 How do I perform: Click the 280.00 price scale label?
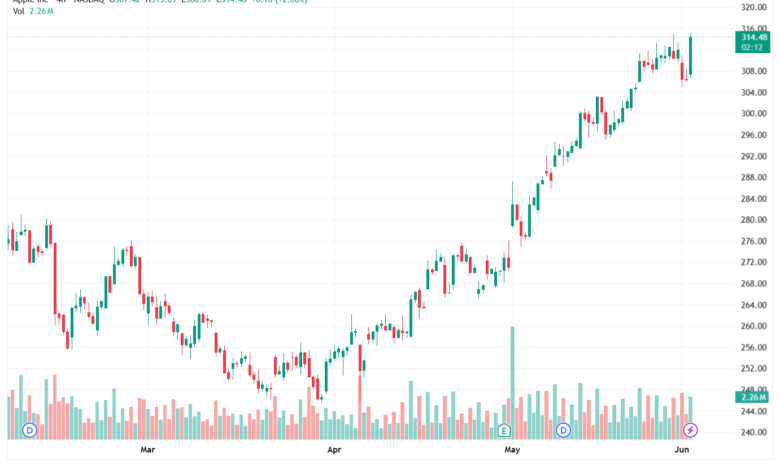point(754,220)
